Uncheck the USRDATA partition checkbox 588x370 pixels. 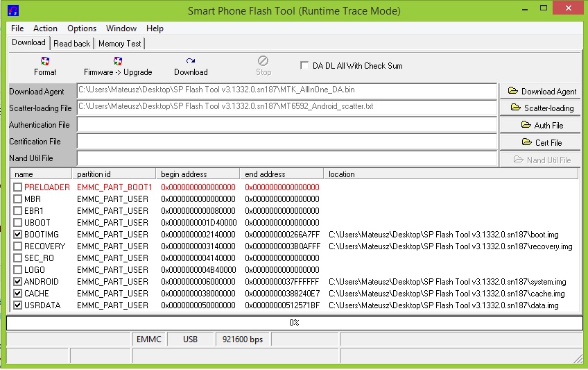[x=18, y=305]
